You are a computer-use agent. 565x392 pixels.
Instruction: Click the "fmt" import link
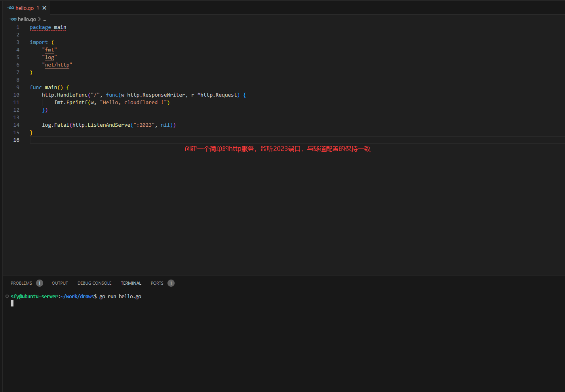(49, 50)
